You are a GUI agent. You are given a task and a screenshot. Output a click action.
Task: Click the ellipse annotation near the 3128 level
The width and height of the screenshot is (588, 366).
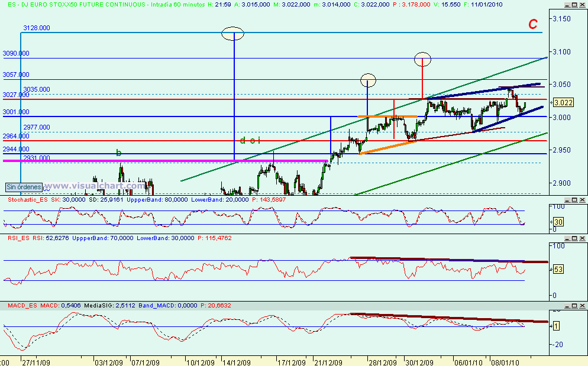coord(232,34)
